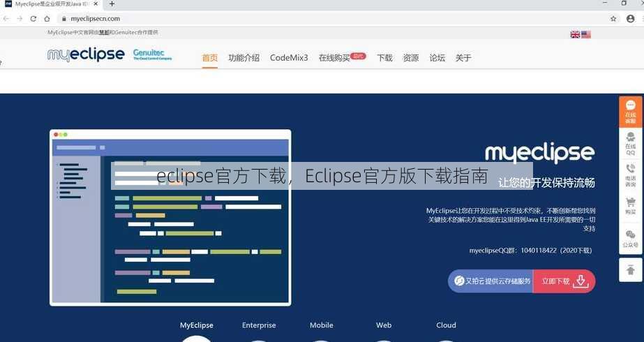Click the browser forward arrow
The image size is (644, 342).
coord(20,19)
